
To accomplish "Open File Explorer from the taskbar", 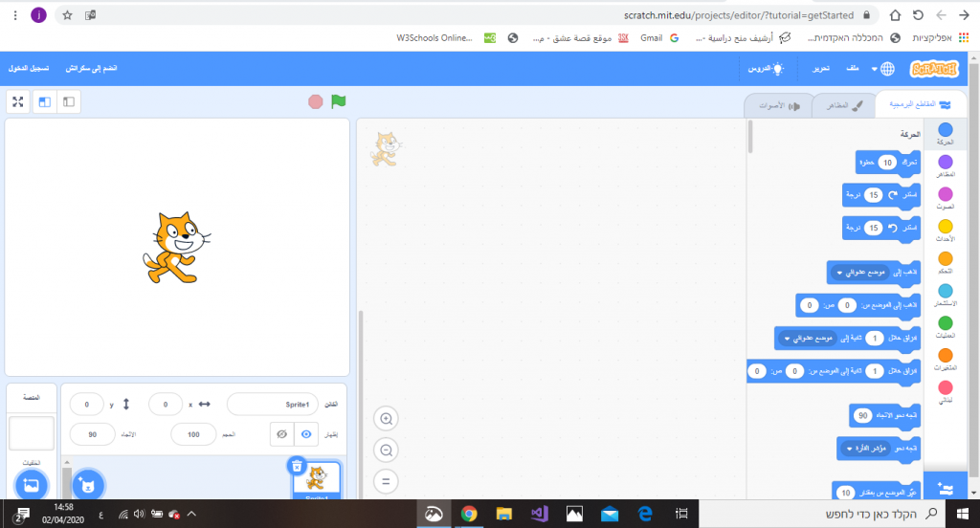I will click(503, 514).
